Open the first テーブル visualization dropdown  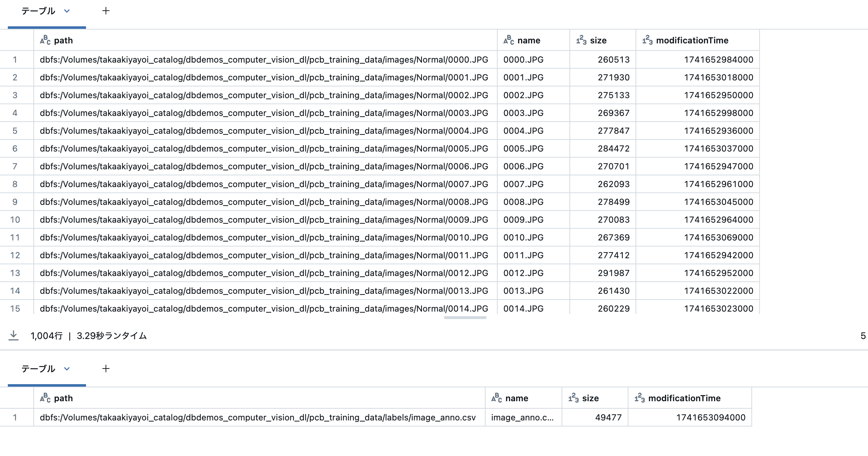(68, 11)
